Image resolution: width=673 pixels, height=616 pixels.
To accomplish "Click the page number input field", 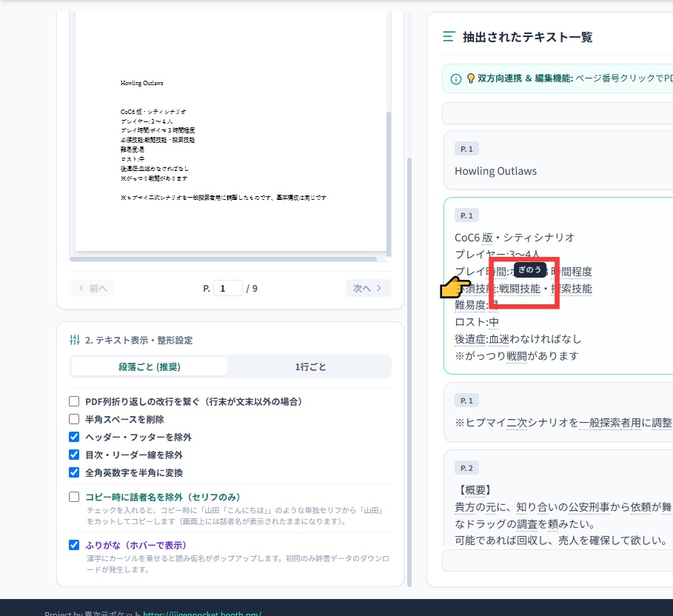I will (228, 288).
